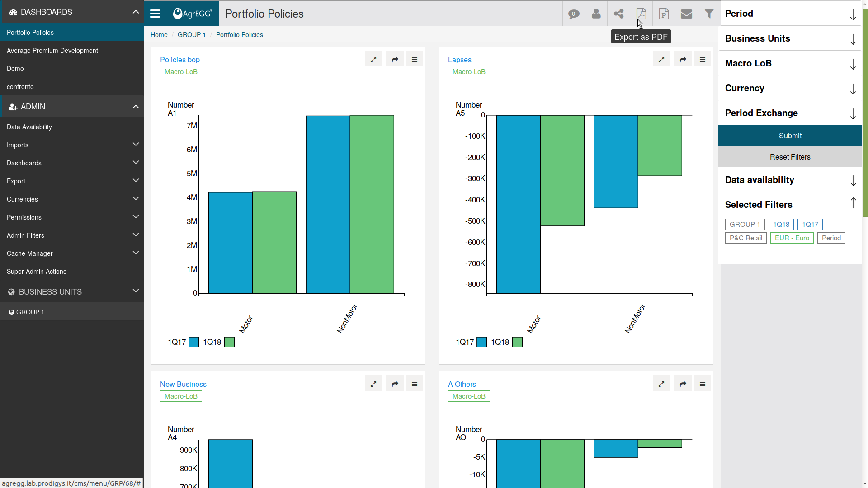
Task: Share the A Others chart
Action: click(683, 384)
